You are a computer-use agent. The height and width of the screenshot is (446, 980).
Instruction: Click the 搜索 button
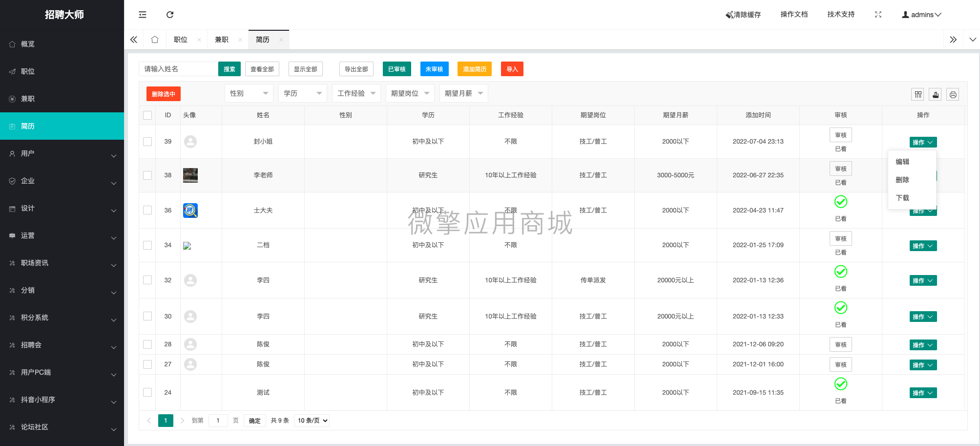[x=229, y=69]
